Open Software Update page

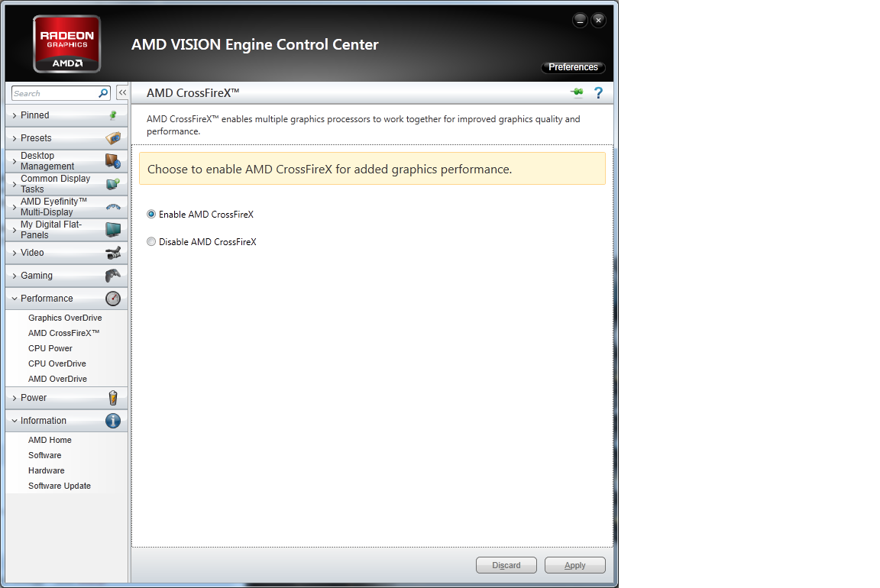pyautogui.click(x=60, y=486)
